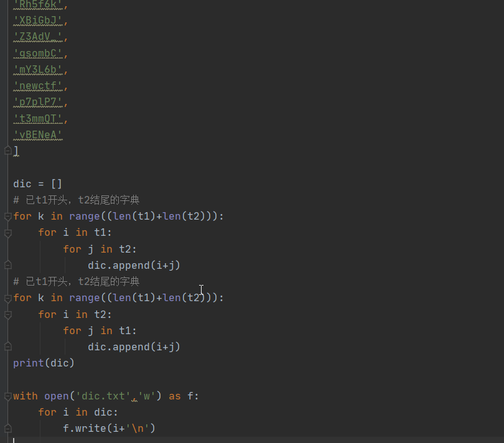Click the 'as f:' part of the with statement

[x=184, y=396]
